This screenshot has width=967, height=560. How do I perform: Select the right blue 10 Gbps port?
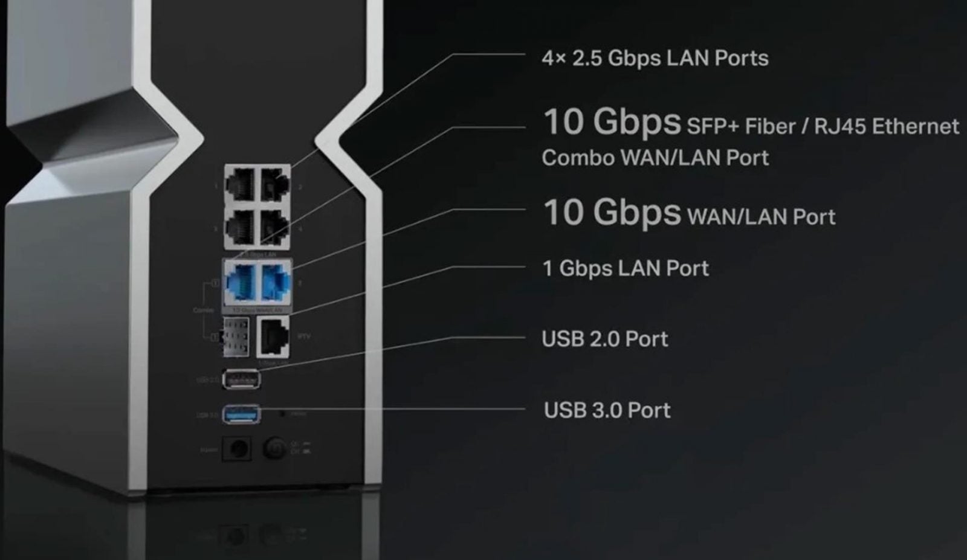[x=275, y=282]
